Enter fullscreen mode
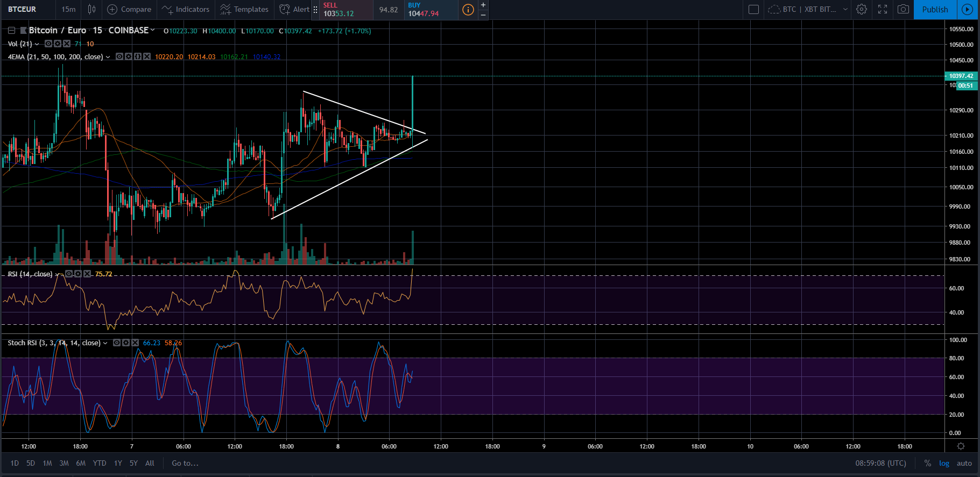This screenshot has width=980, height=477. (883, 9)
